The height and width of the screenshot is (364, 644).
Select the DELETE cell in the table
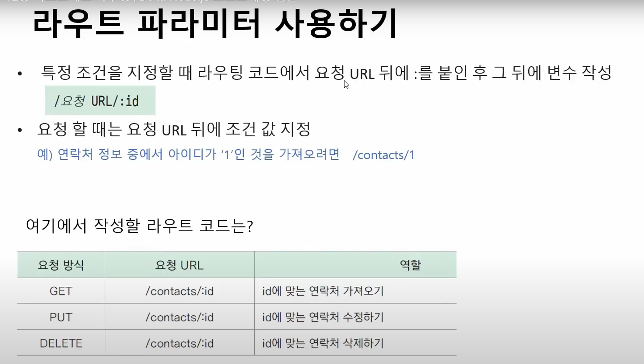click(61, 343)
